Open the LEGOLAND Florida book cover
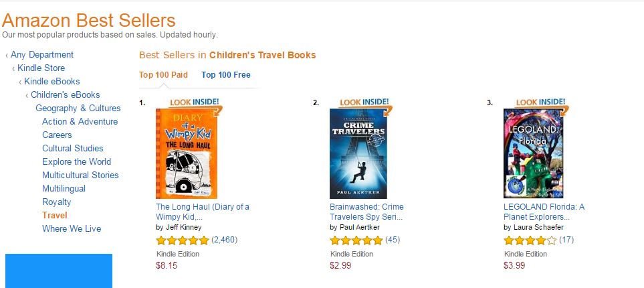644x288 pixels. click(x=533, y=153)
